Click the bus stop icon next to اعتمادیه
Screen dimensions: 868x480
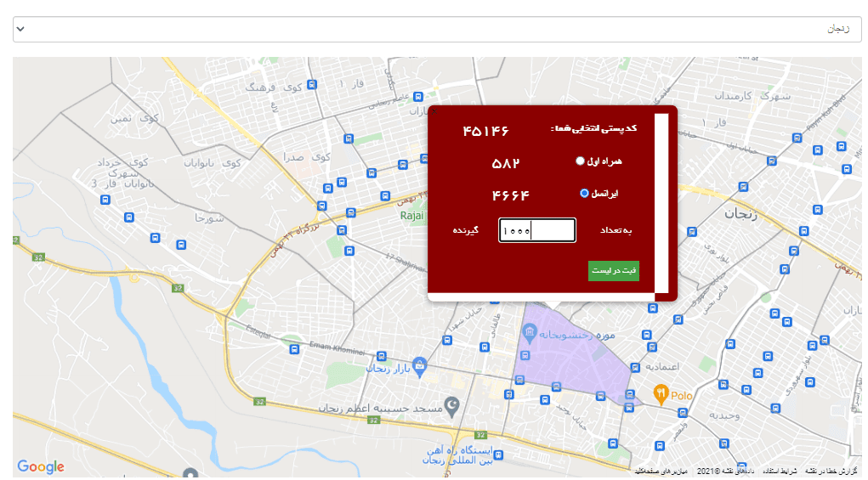[635, 367]
